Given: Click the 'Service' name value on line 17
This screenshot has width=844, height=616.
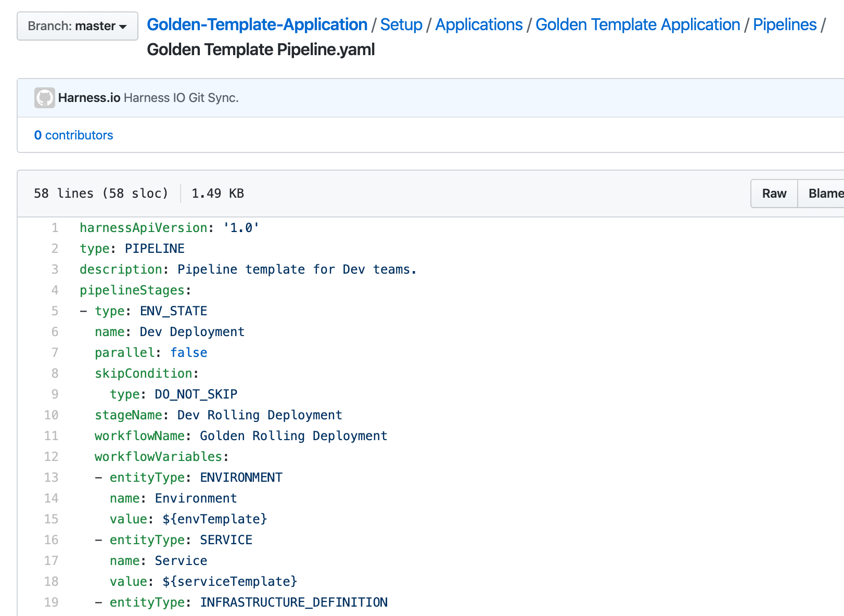Looking at the screenshot, I should point(181,561).
